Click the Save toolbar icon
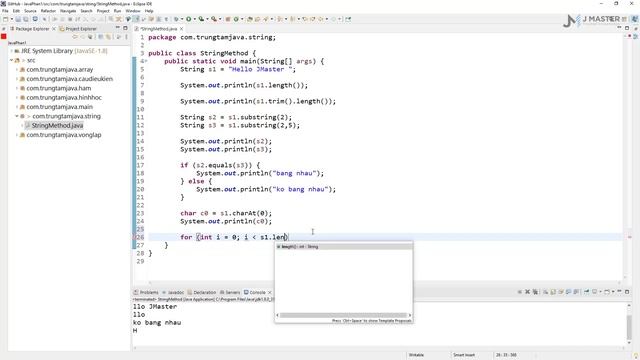 pos(18,19)
